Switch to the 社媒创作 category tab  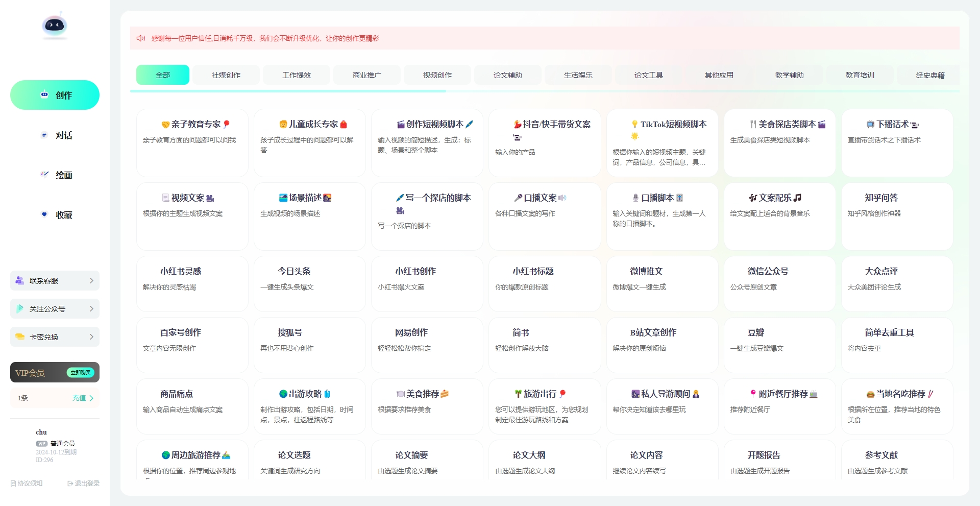click(x=226, y=75)
